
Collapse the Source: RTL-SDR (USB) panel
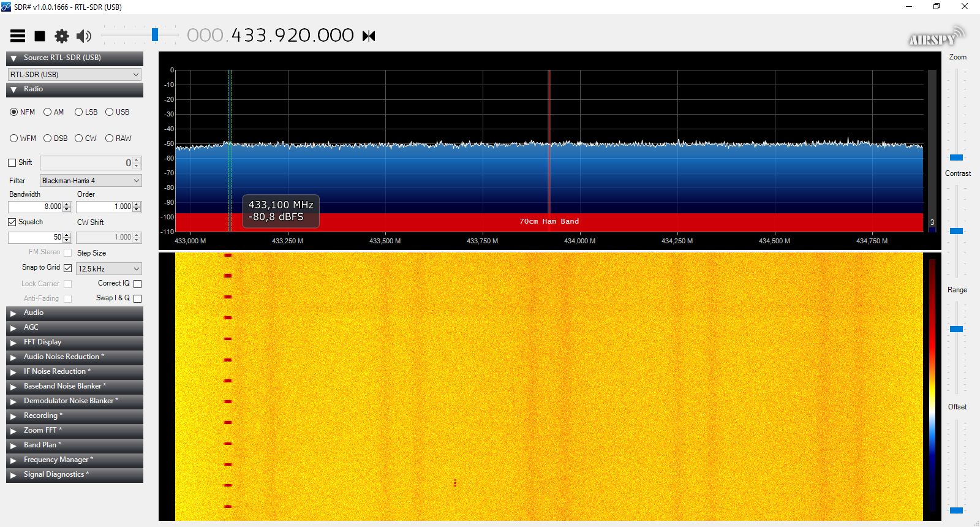click(75, 58)
